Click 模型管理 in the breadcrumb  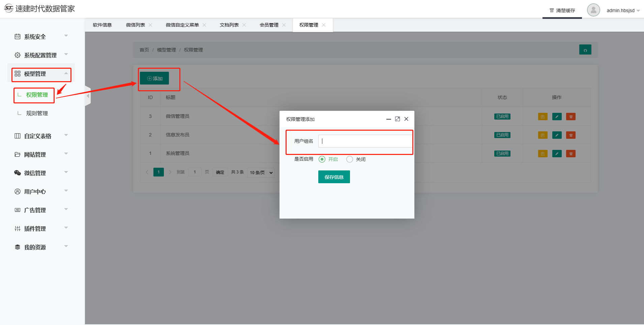click(167, 50)
